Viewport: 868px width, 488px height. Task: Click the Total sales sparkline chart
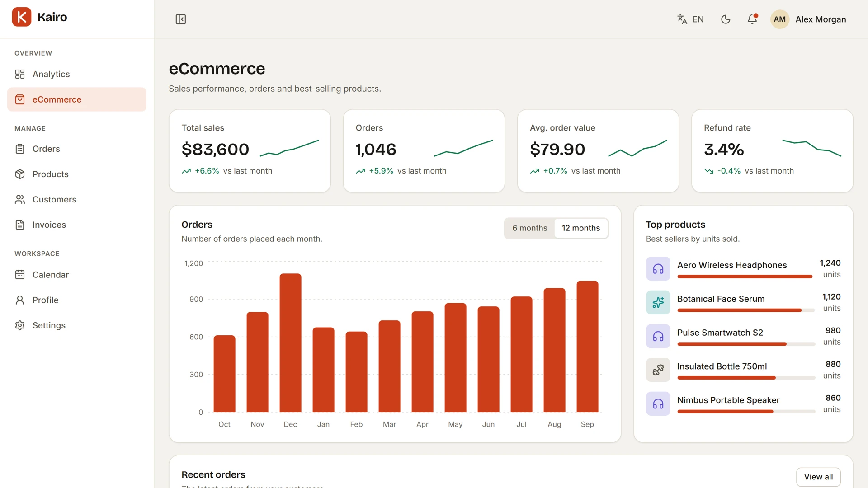pos(289,148)
